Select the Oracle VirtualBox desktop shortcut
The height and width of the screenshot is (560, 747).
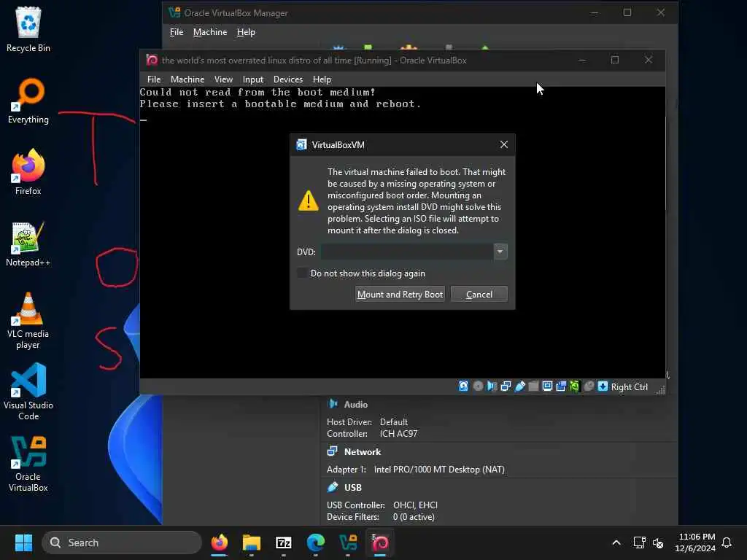click(28, 463)
